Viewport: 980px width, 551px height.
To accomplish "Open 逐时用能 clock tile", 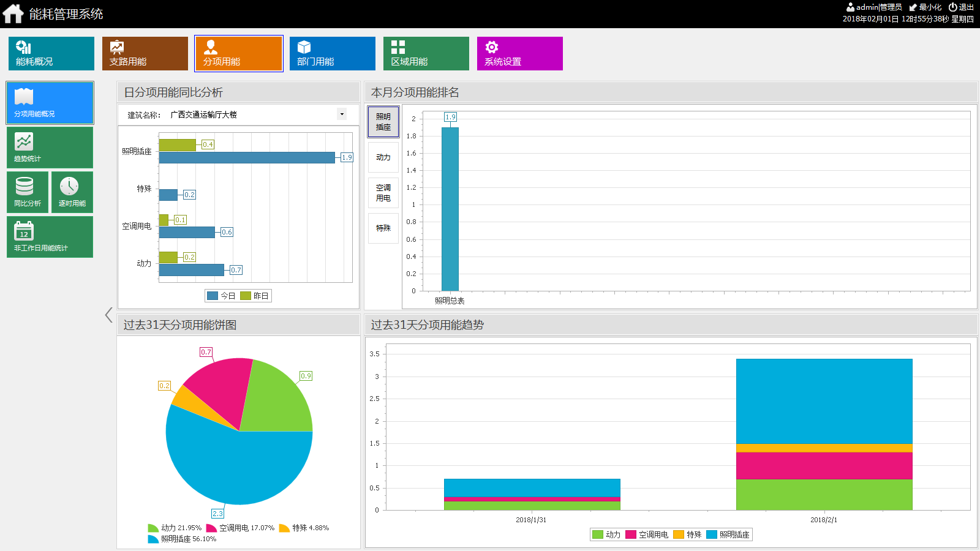I will (x=72, y=192).
